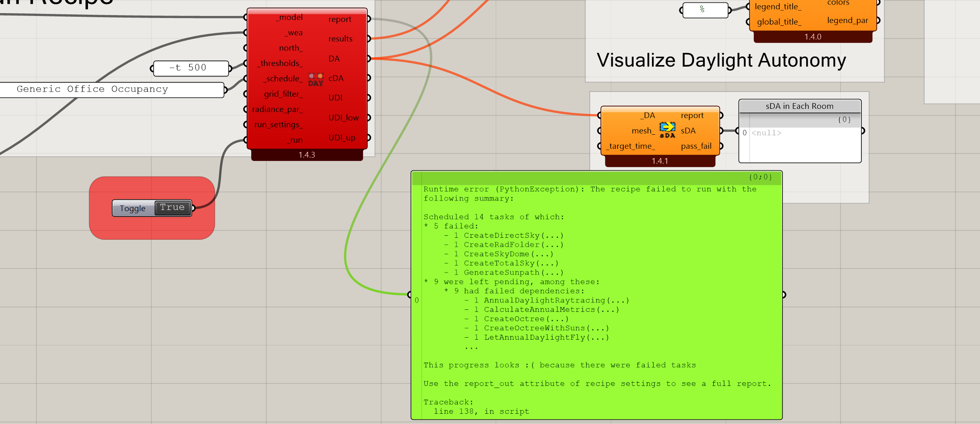The height and width of the screenshot is (424, 980).
Task: Click the _run input parameter
Action: (295, 140)
